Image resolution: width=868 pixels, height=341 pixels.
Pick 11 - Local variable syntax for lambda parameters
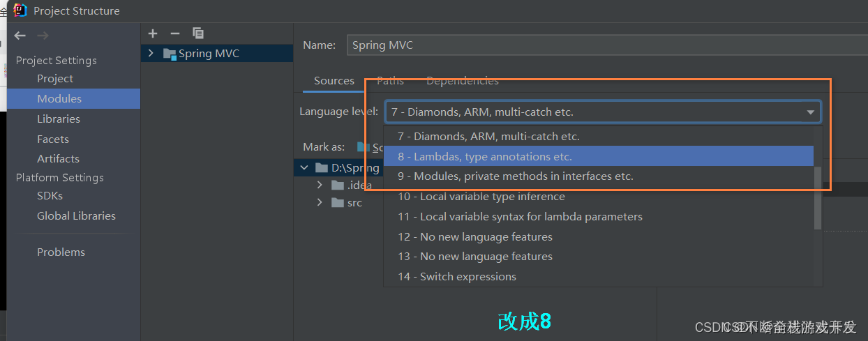click(599, 217)
